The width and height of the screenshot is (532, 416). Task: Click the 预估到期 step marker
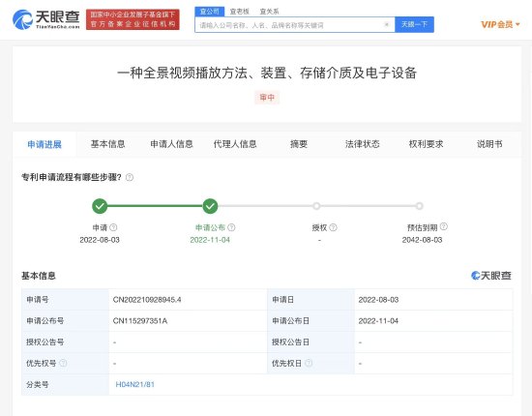point(420,206)
